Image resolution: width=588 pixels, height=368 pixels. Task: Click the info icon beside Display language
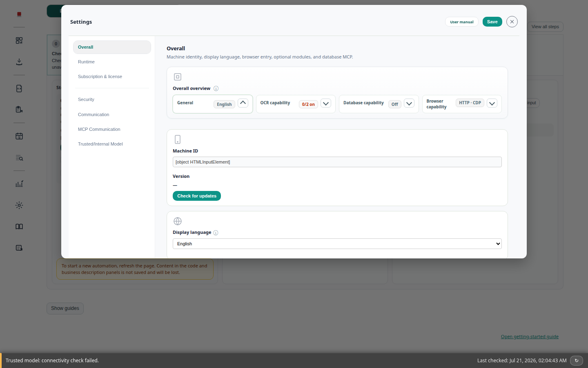tap(216, 233)
